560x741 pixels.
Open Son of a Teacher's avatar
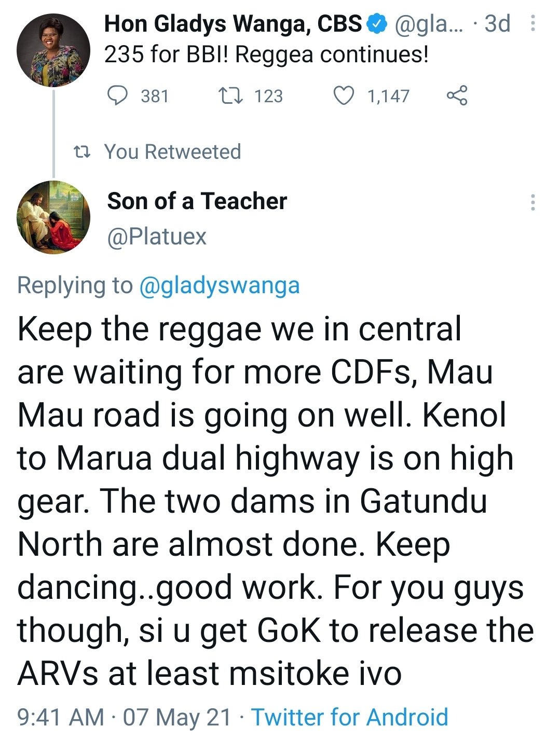pos(53,217)
